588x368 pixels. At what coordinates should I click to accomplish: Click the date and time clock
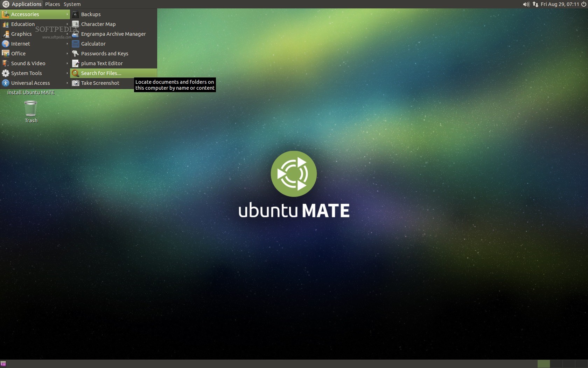(x=560, y=4)
